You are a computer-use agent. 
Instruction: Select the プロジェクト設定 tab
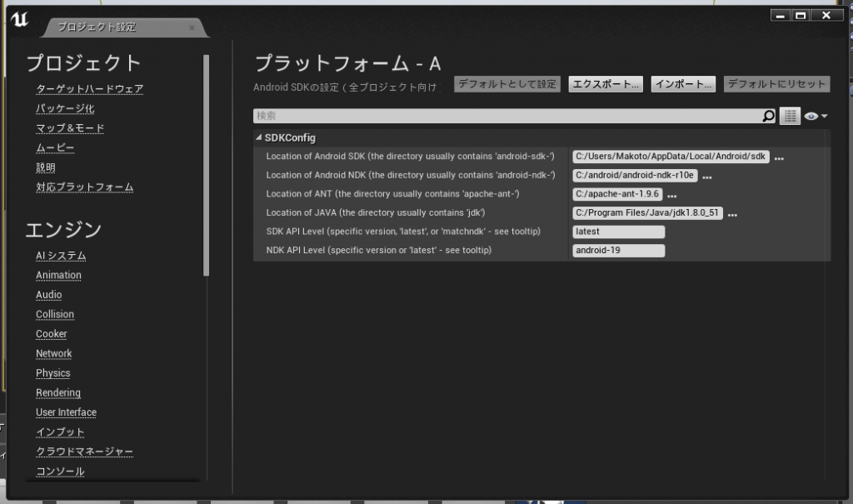coord(124,27)
